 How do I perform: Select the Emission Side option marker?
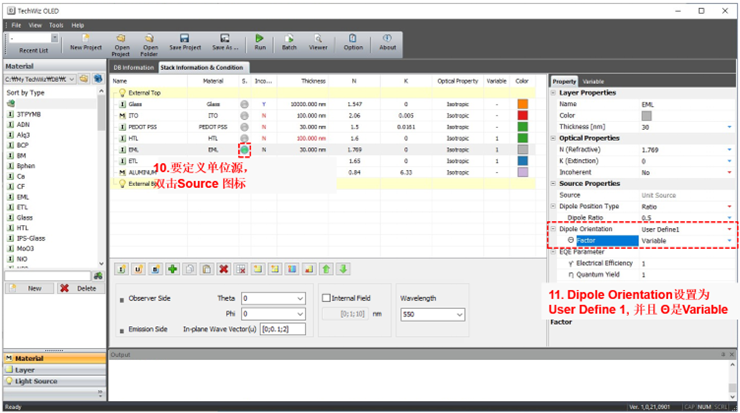tap(122, 331)
